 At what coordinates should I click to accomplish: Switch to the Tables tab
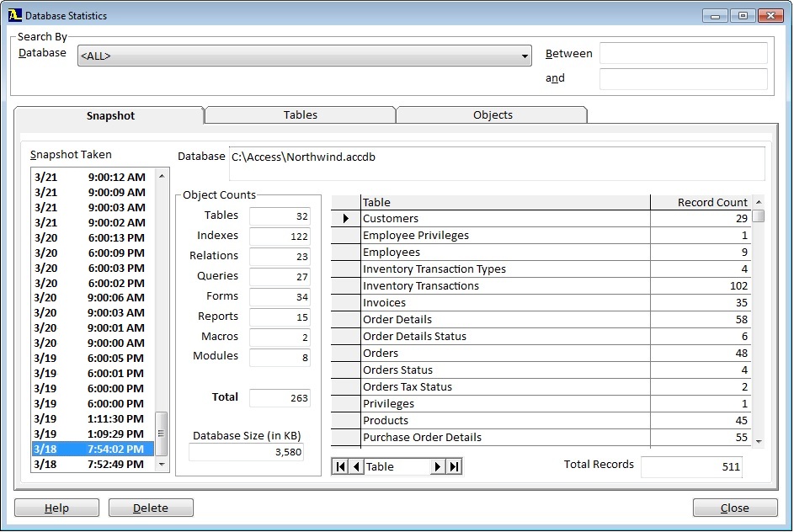(x=300, y=115)
